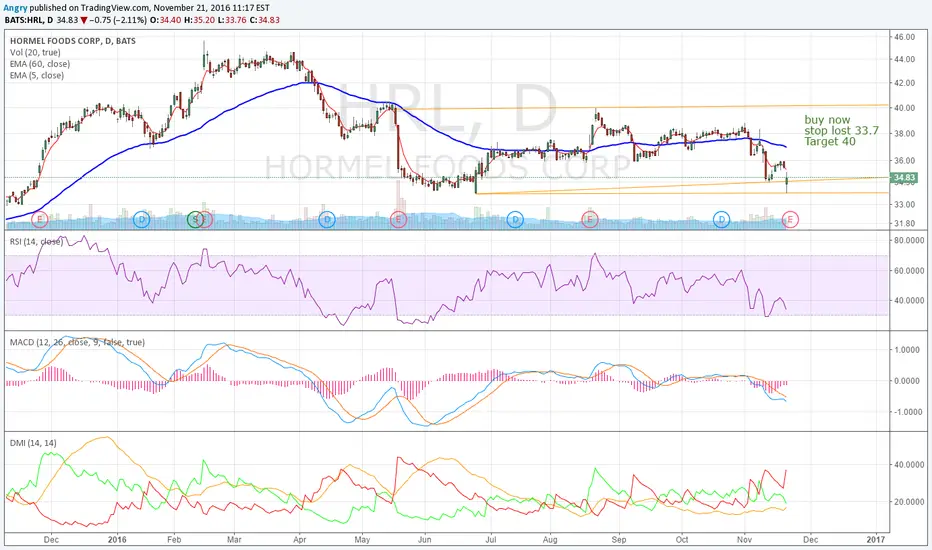The height and width of the screenshot is (550, 932).
Task: Click the earnings marker in late November 2016
Action: pyautogui.click(x=790, y=219)
